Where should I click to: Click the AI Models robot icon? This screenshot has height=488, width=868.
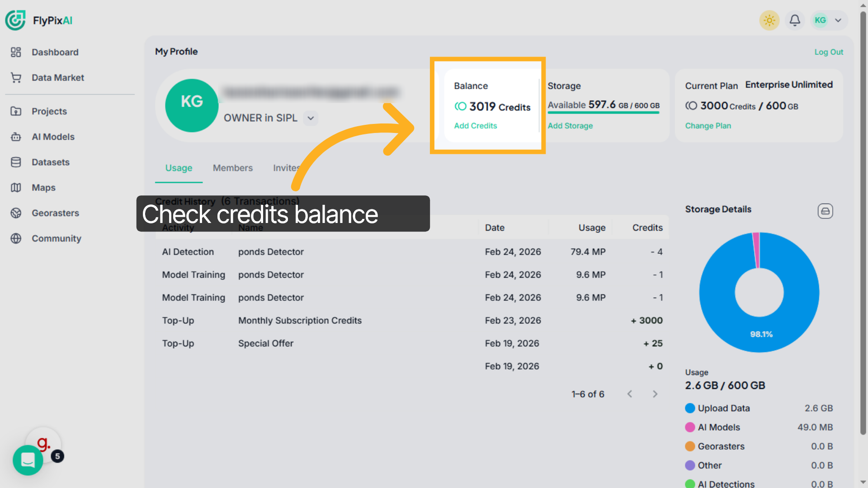tap(16, 137)
